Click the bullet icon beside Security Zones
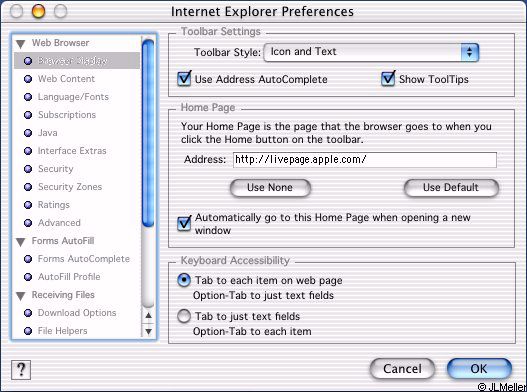527x392 pixels. point(28,187)
